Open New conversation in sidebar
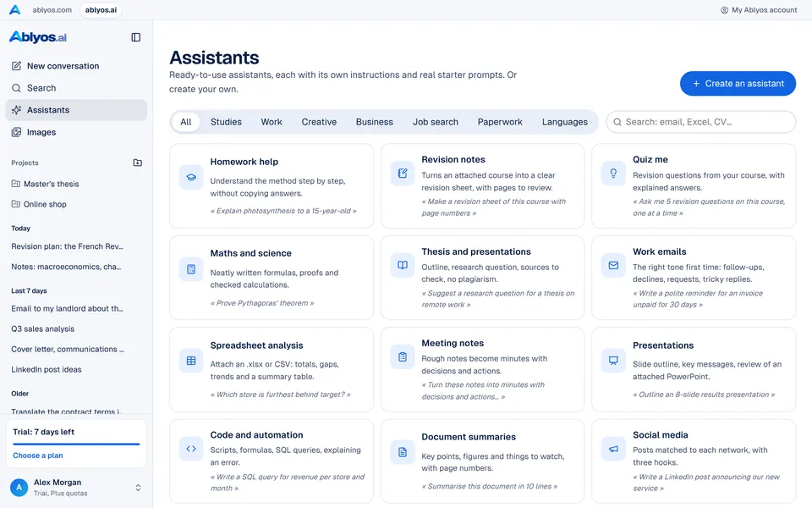The image size is (812, 508). [x=76, y=66]
